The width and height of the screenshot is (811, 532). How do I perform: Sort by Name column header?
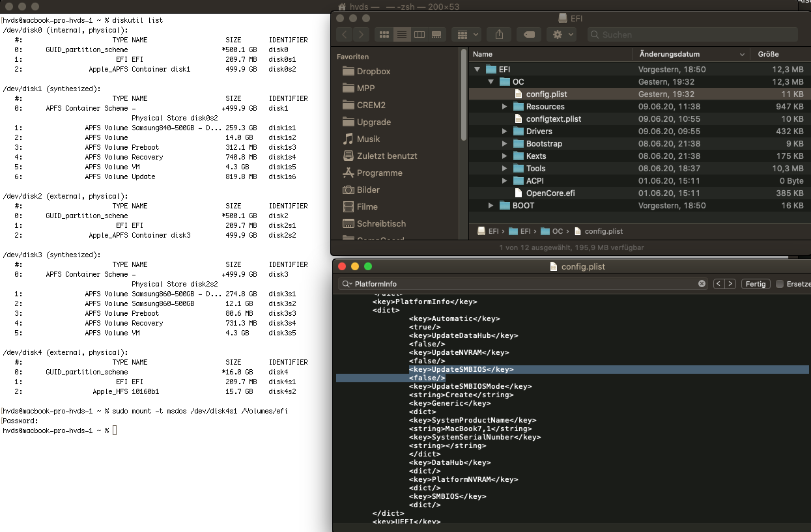(x=550, y=54)
